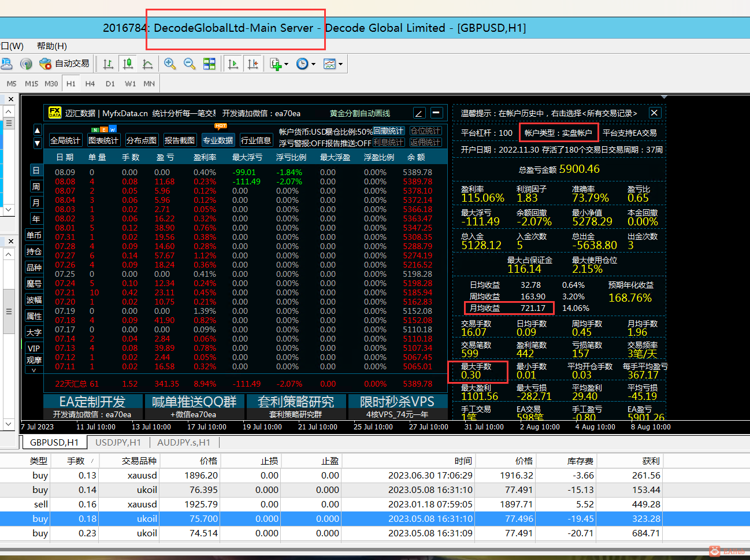Viewport: 750px width, 560px height.
Task: Click the lower left panel scrollbar thumb
Action: [9, 311]
